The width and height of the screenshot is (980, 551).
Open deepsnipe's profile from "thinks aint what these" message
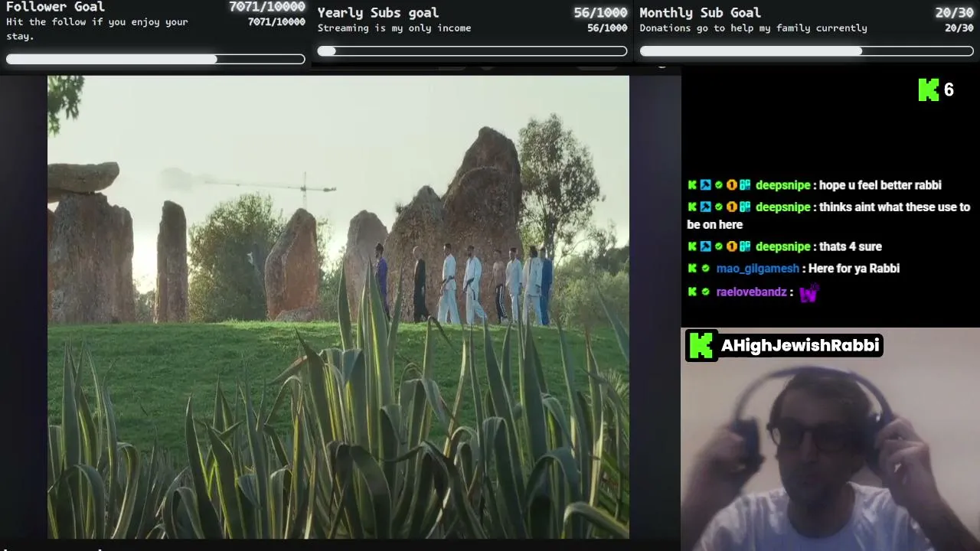[782, 207]
